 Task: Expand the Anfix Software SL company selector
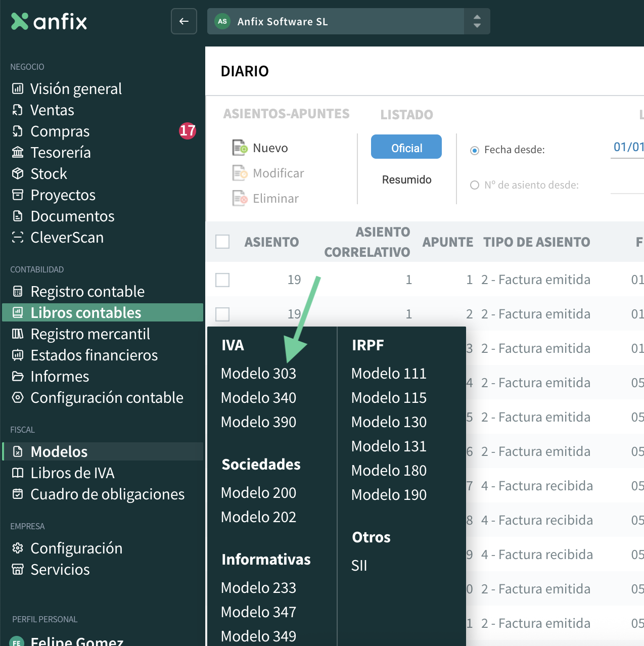[x=477, y=21]
